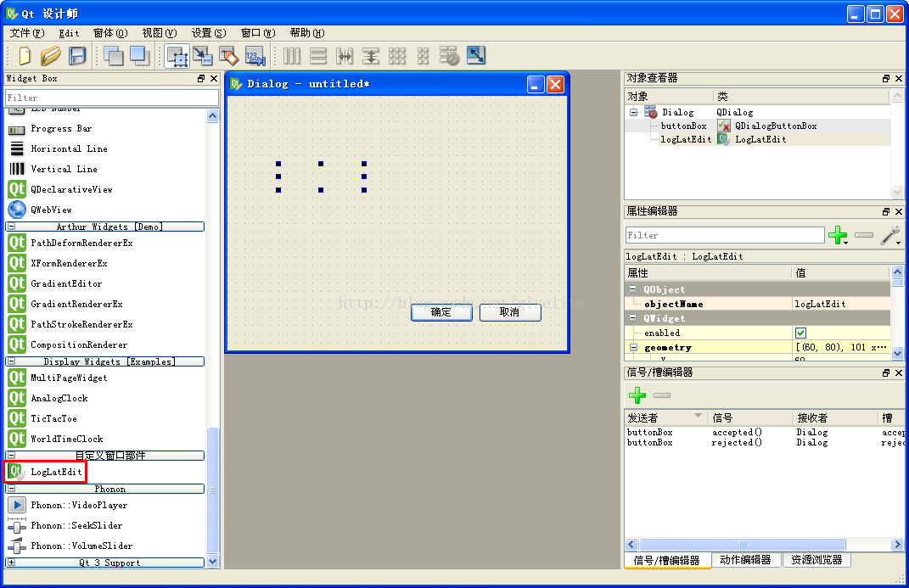The height and width of the screenshot is (588, 909).
Task: Select the Edit Widgets mode tool
Action: click(177, 56)
